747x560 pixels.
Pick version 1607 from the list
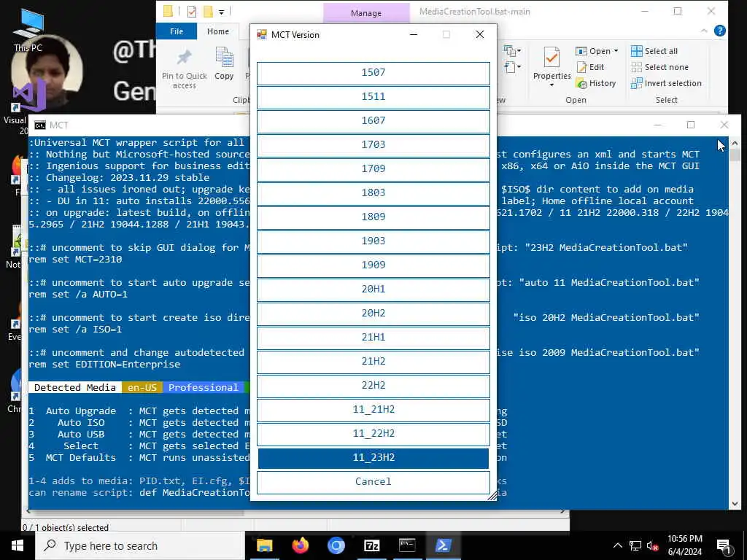373,121
